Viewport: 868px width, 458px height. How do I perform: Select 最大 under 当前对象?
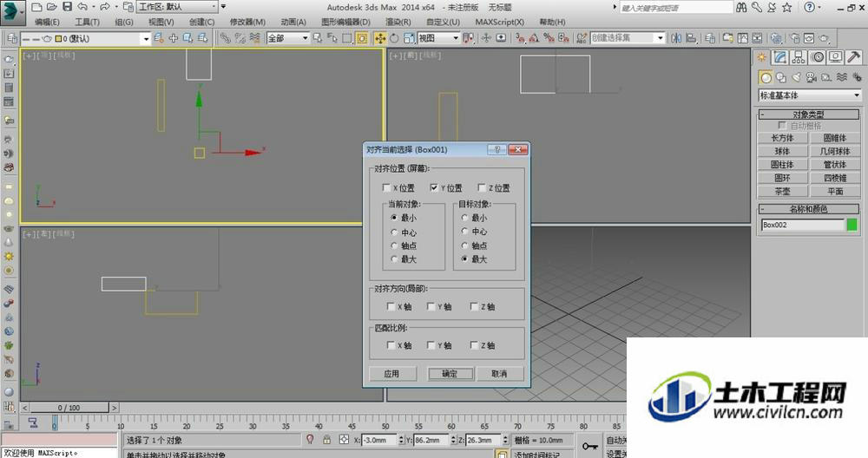tap(394, 258)
